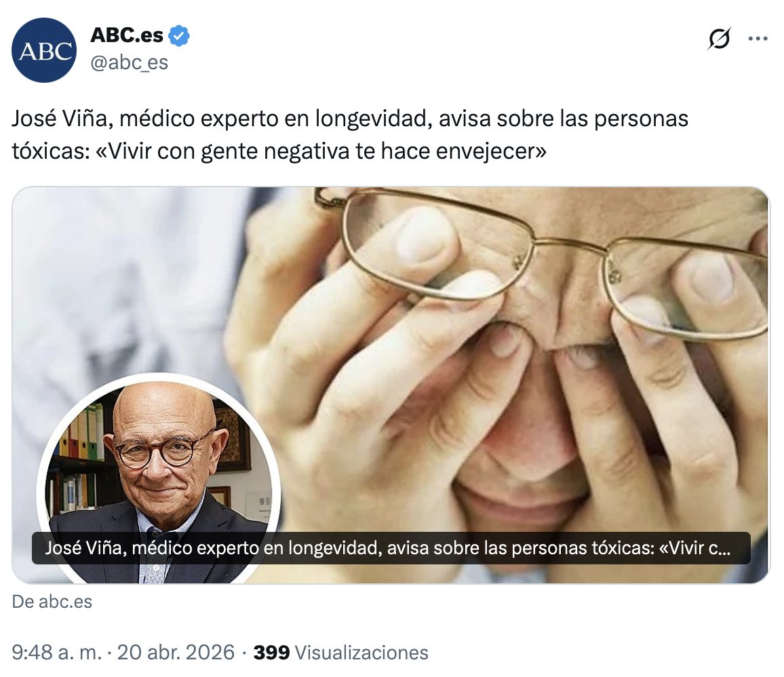
Task: Open the Visualizaciones label
Action: (361, 653)
